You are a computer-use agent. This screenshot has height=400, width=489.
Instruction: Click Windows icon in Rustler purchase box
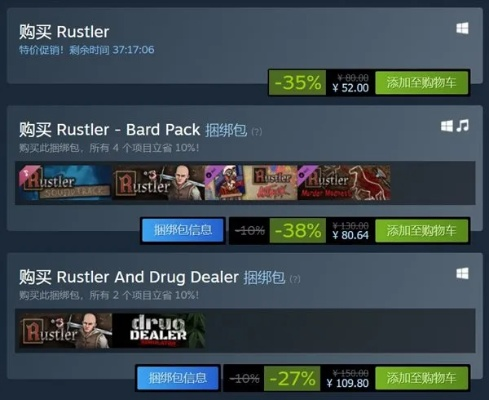point(462,28)
